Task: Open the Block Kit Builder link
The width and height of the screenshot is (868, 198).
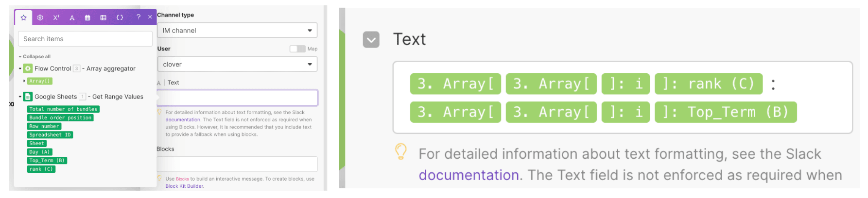Action: [185, 186]
